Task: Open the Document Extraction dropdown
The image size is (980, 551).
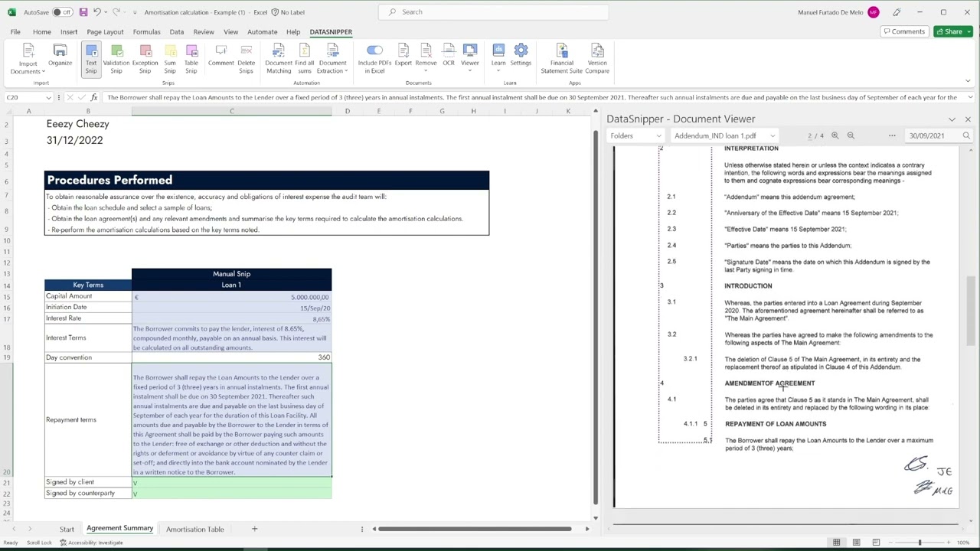Action: 332,59
